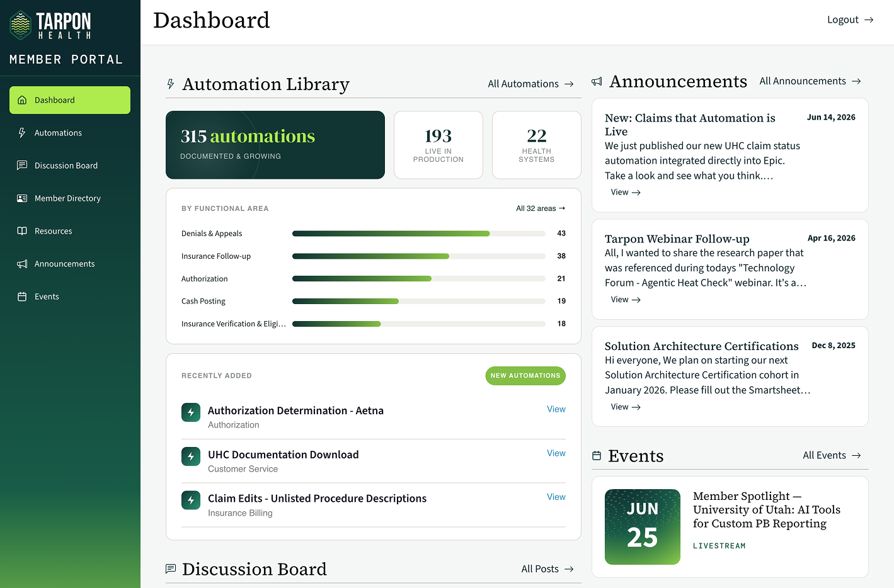Screen dimensions: 894x588
Task: Open the Dashboard menu item
Action: pos(70,100)
